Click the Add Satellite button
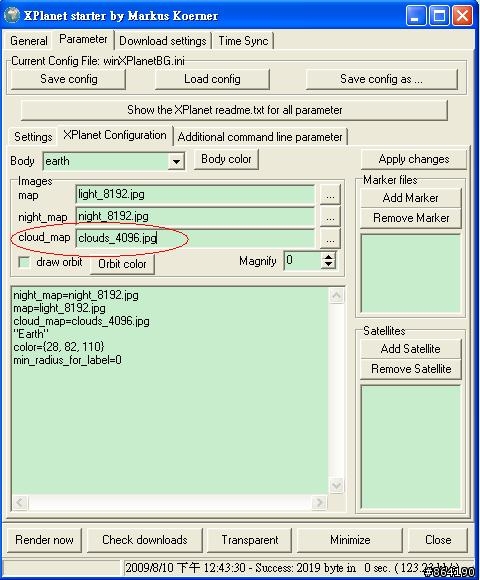 410,349
